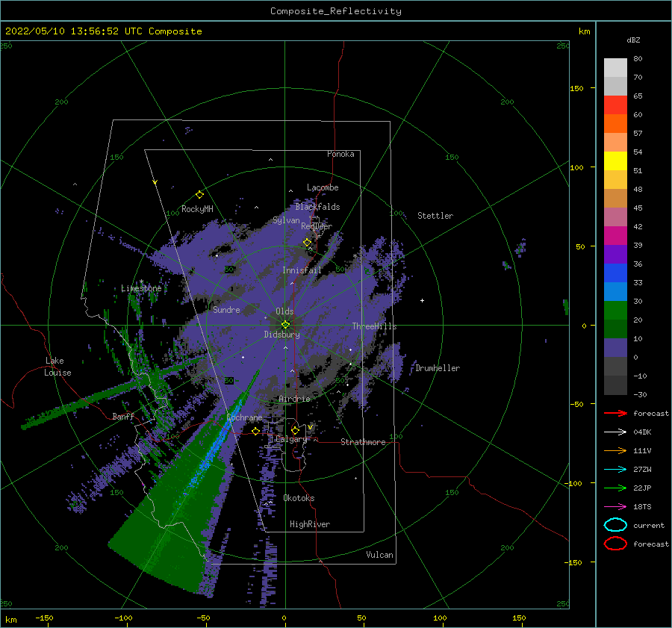Choose the light blue swatch in the dBZ scale
Viewport: 672px width, 628px height.
click(x=615, y=291)
